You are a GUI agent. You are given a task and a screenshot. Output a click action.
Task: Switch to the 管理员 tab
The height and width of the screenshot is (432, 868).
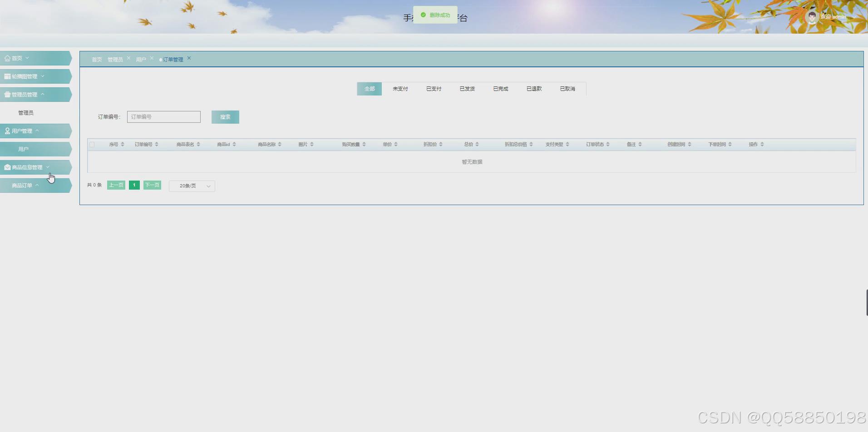pyautogui.click(x=115, y=59)
